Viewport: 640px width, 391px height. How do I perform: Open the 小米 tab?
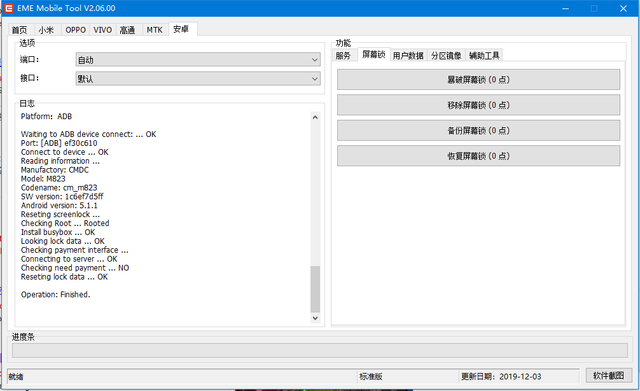click(x=47, y=30)
